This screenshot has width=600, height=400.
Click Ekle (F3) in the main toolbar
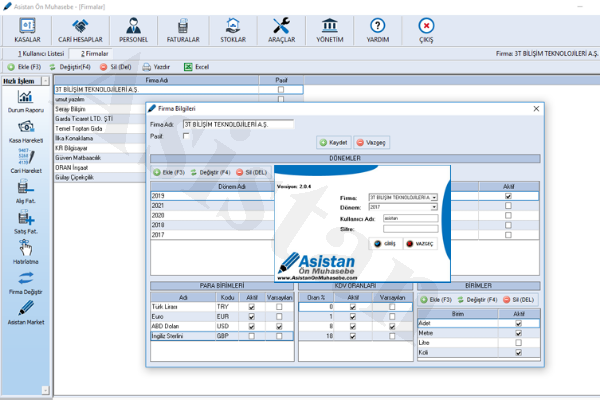pyautogui.click(x=24, y=67)
